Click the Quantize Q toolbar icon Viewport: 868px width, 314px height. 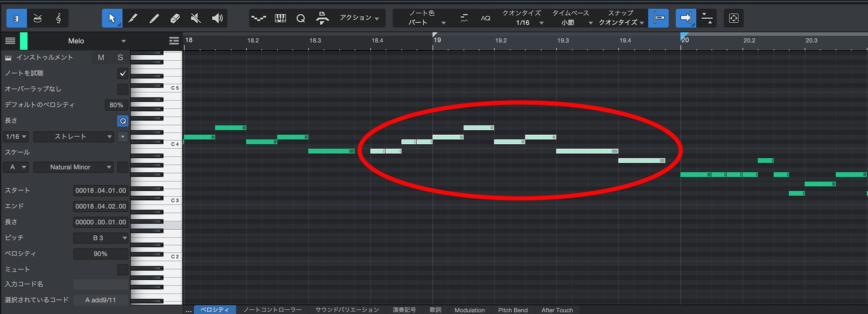[x=301, y=18]
